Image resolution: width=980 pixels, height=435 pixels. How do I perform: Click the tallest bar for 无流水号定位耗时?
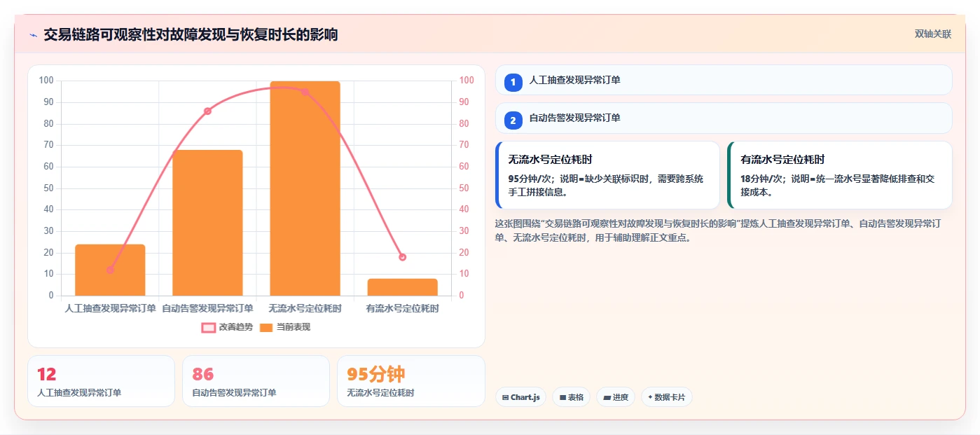pos(305,188)
